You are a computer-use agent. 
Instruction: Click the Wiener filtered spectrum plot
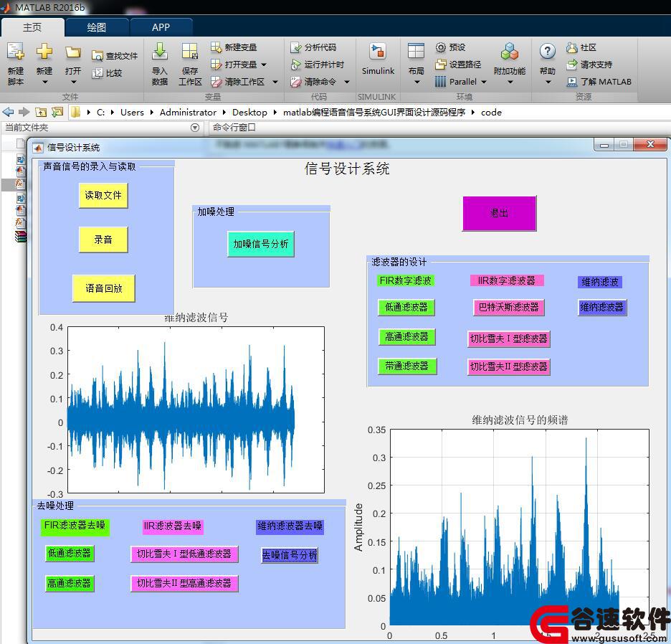[x=520, y=528]
